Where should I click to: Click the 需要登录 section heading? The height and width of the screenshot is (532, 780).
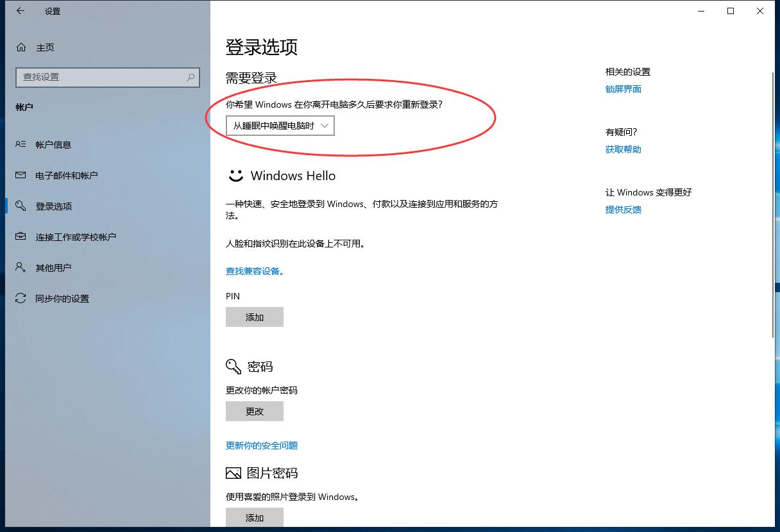pyautogui.click(x=251, y=78)
